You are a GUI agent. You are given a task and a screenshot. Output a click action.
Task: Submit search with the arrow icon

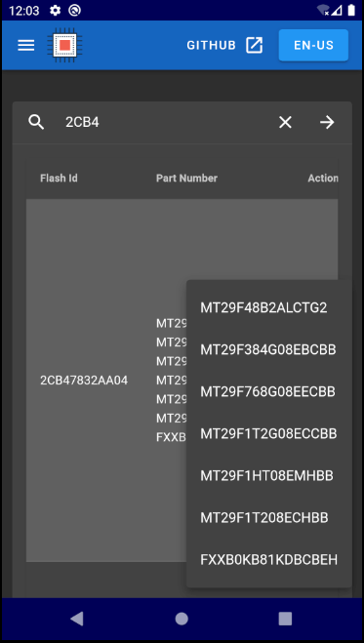(327, 122)
